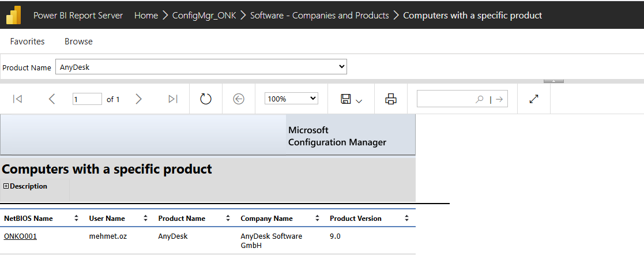Open the Favorites tab
Image resolution: width=644 pixels, height=267 pixels.
pyautogui.click(x=28, y=42)
